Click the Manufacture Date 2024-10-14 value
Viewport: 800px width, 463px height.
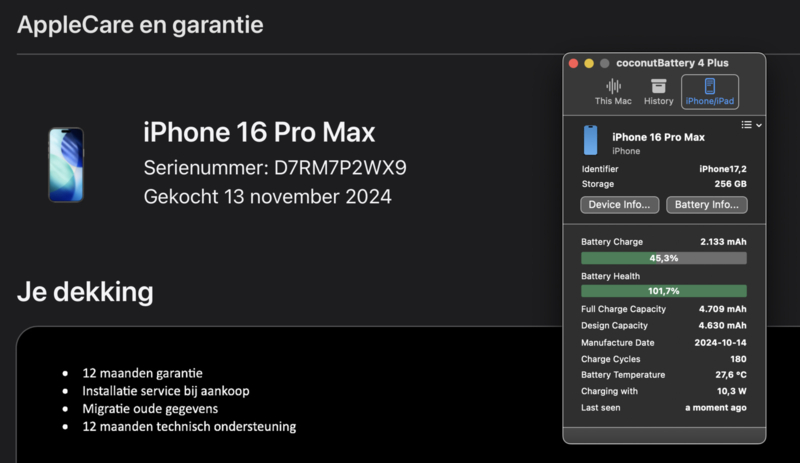pyautogui.click(x=720, y=342)
